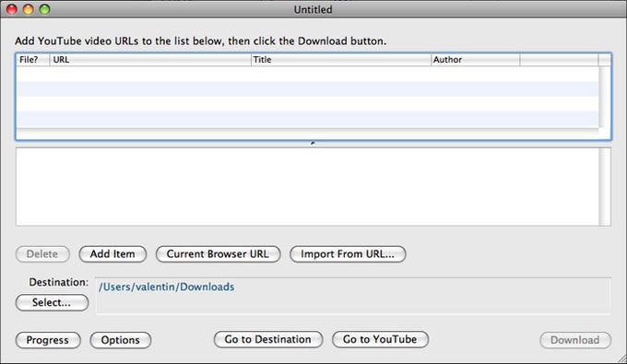Minimize the window with the yellow button
This screenshot has width=627, height=364.
(28, 9)
